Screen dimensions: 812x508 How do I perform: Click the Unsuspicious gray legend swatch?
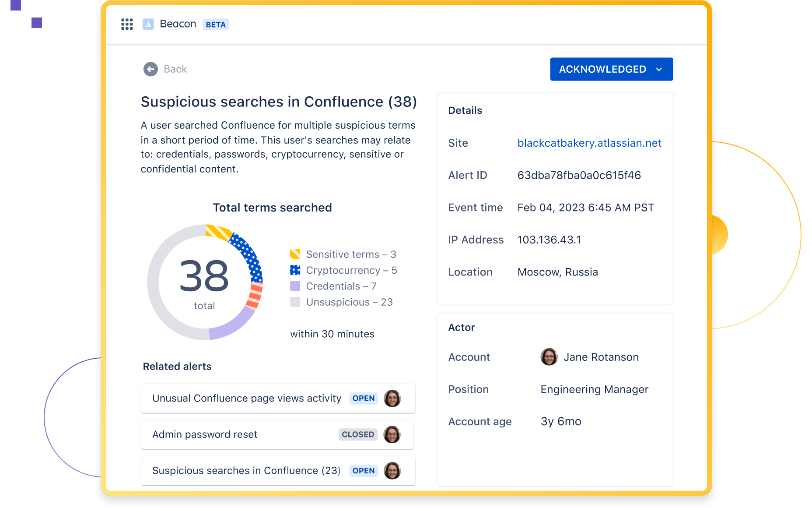pyautogui.click(x=295, y=302)
